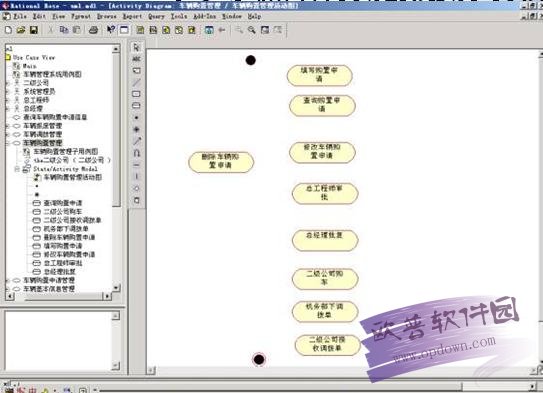This screenshot has height=393, width=543.
Task: Expand the 总经理 actor node
Action: [x=7, y=108]
